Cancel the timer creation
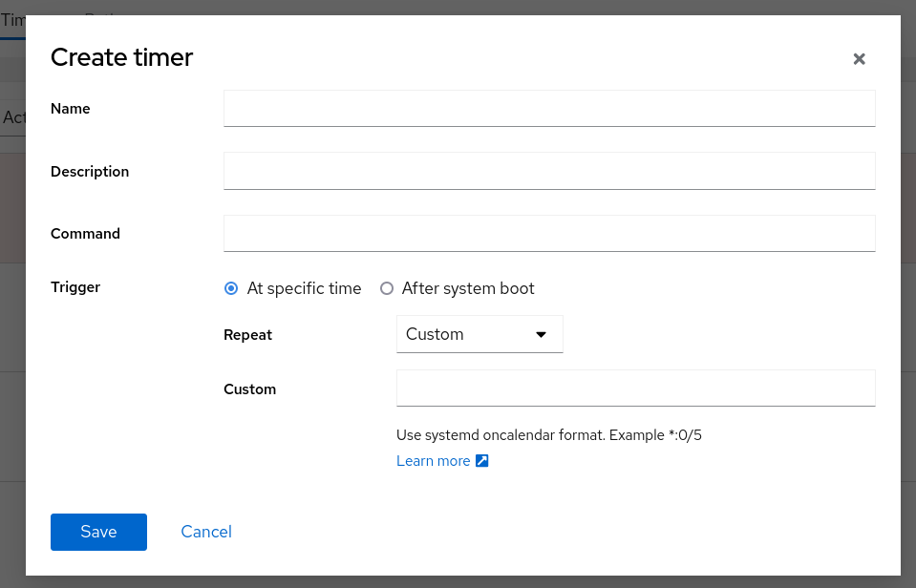This screenshot has height=588, width=916. 206,532
